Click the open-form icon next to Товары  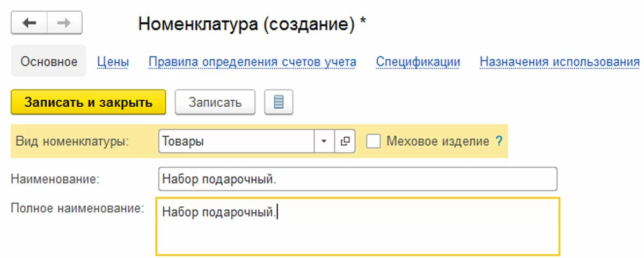pyautogui.click(x=345, y=142)
